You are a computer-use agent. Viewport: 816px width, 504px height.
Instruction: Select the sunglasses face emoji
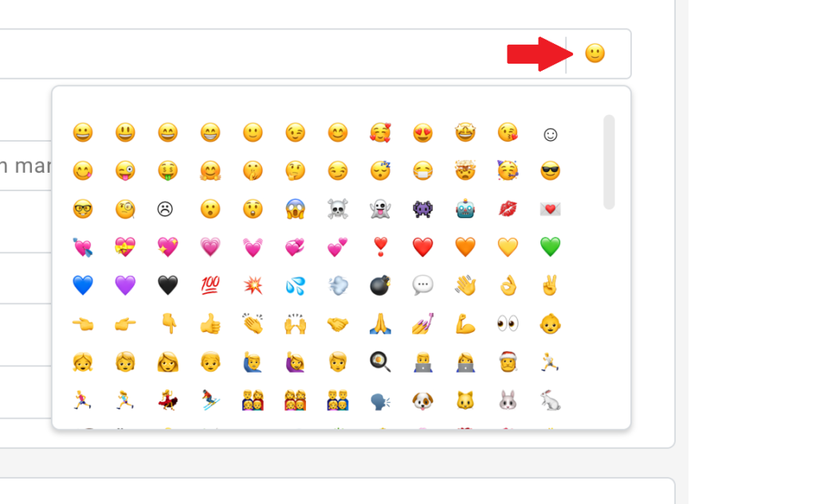(550, 170)
